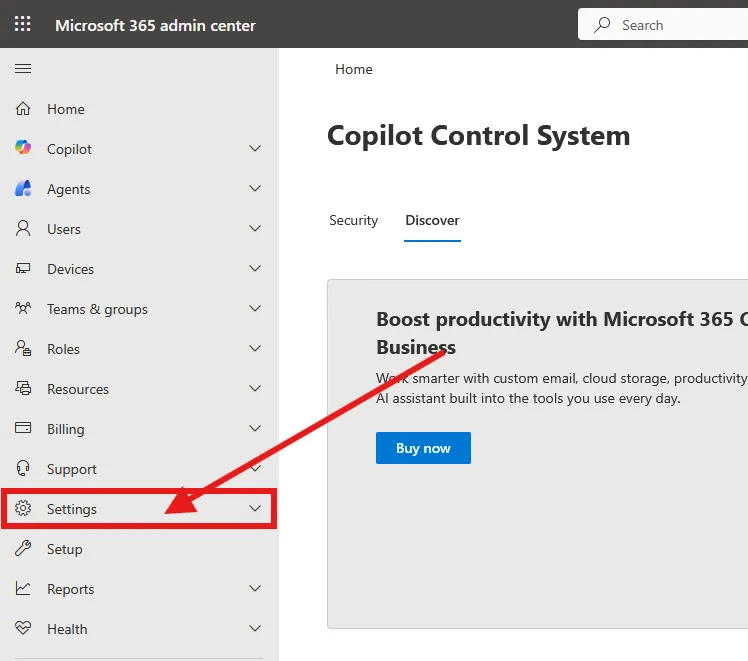Expand the Roles menu chevron
This screenshot has height=661, width=748.
click(255, 349)
